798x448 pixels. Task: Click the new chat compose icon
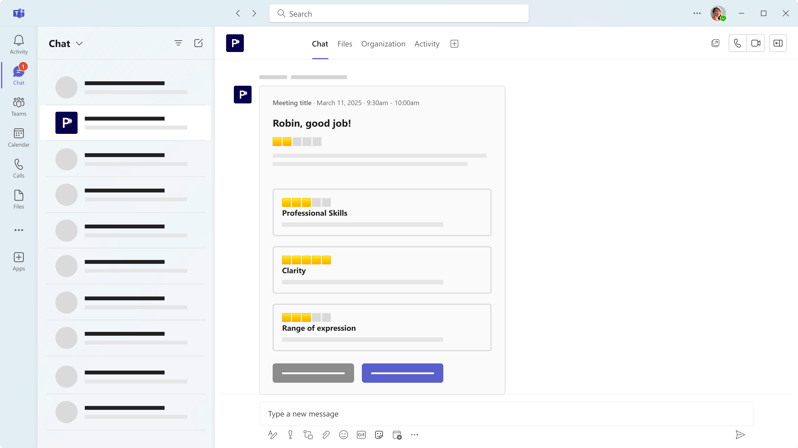click(x=199, y=43)
